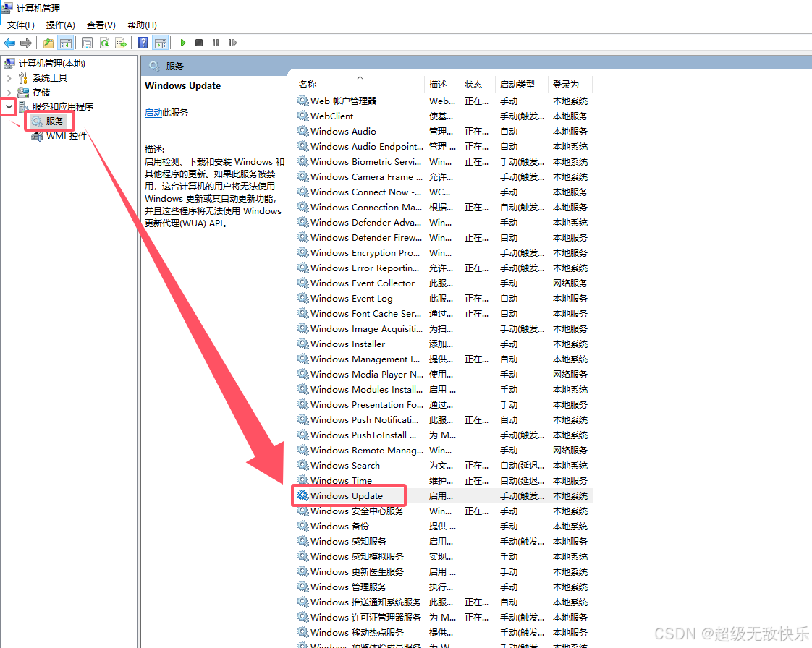Click gear icon of Windows 安全中心服务
Viewport: 812px width, 648px height.
tap(303, 511)
